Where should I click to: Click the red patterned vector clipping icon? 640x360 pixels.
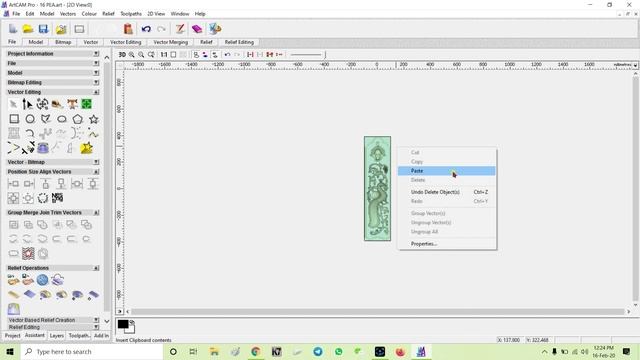(x=28, y=253)
